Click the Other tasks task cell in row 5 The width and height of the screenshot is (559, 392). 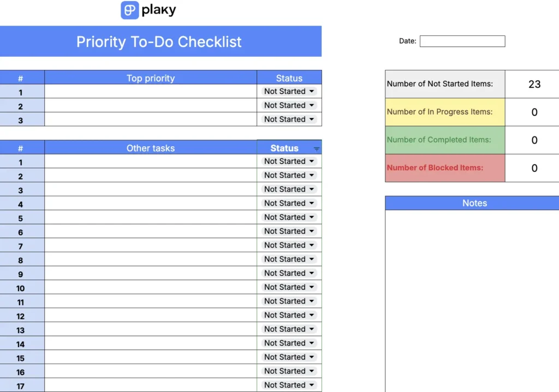[x=151, y=217]
